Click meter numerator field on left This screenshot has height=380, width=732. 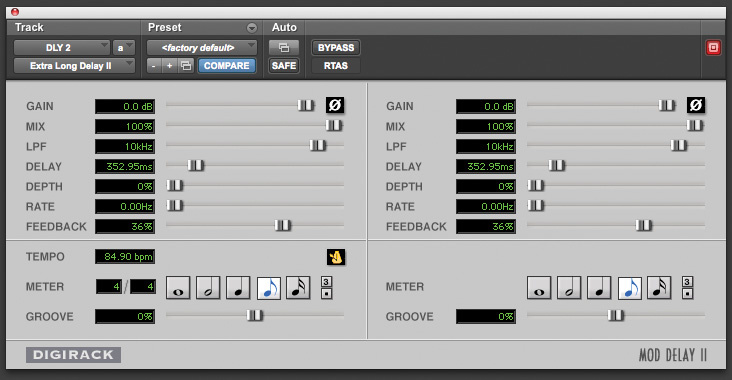click(109, 287)
